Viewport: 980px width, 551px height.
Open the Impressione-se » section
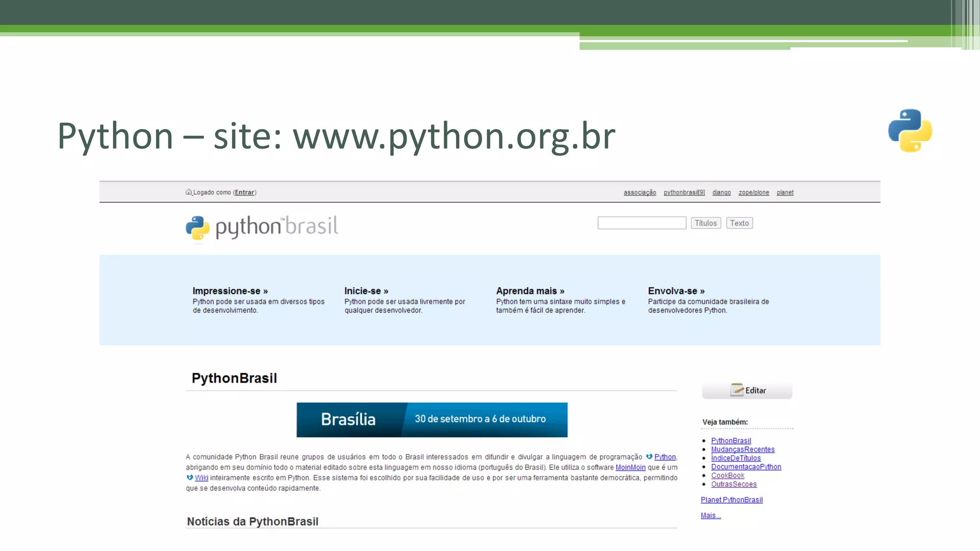230,291
